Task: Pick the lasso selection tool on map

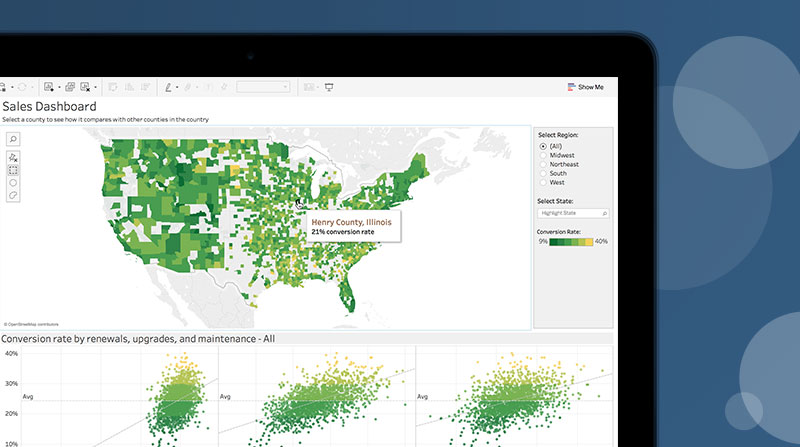Action: click(14, 196)
